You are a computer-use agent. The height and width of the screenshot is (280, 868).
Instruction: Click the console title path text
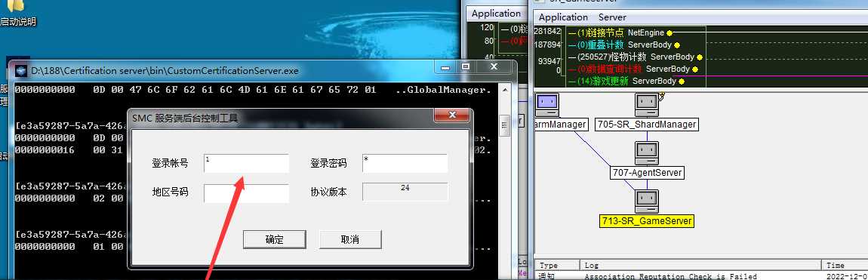point(165,71)
